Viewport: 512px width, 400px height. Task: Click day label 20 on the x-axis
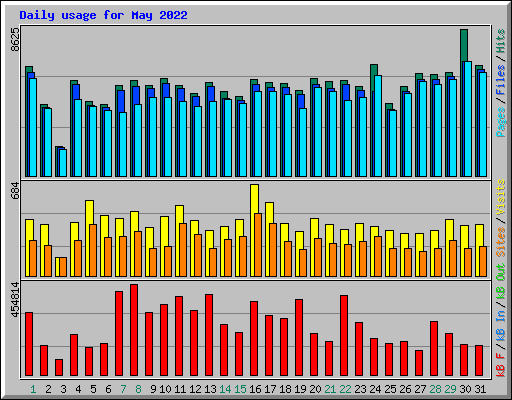[x=315, y=389]
